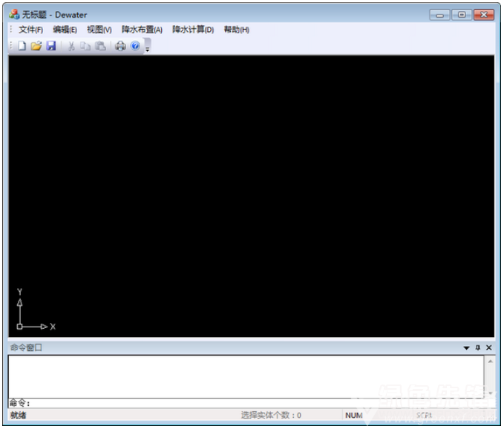The height and width of the screenshot is (429, 504).
Task: Expand the toolbar options arrow
Action: [x=148, y=46]
